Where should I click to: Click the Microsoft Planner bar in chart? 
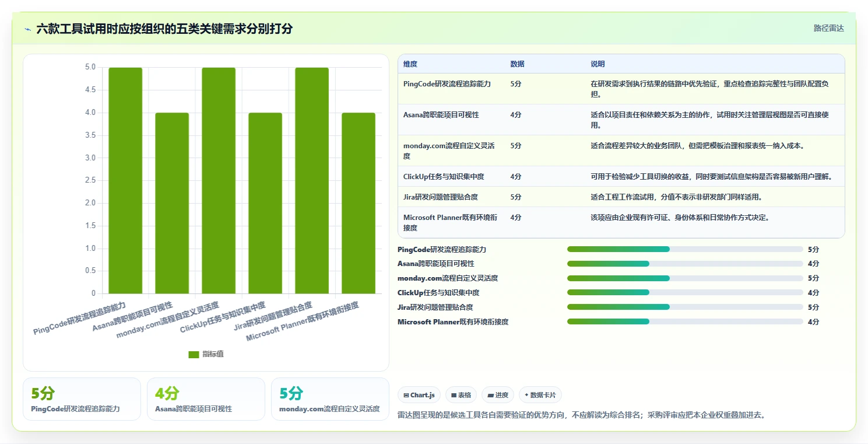[x=359, y=203]
